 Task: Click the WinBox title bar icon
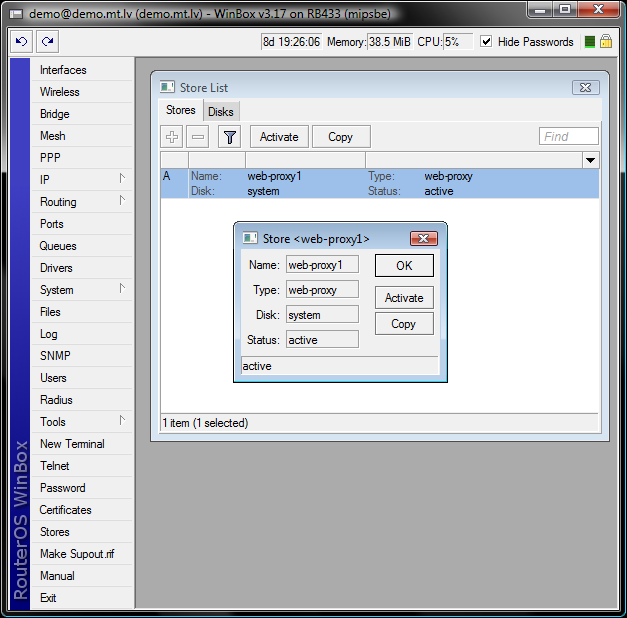pyautogui.click(x=16, y=14)
